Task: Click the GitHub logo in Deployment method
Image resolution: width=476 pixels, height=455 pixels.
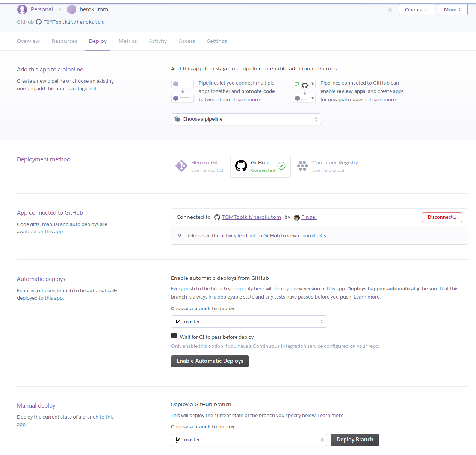Action: (241, 166)
